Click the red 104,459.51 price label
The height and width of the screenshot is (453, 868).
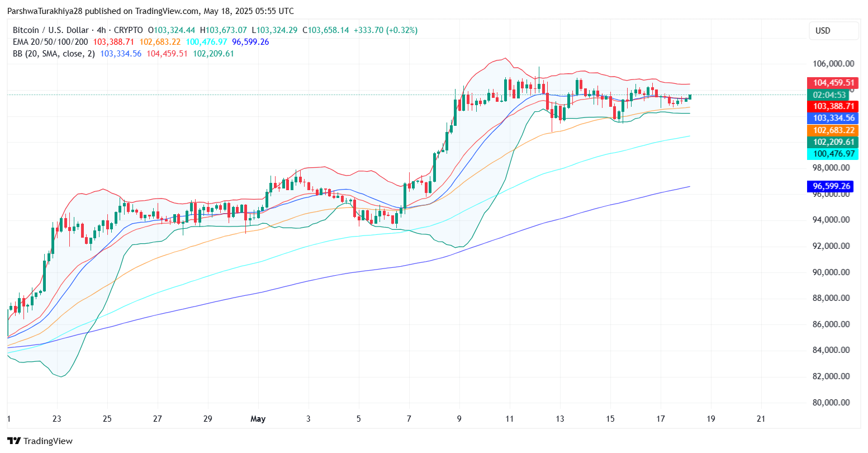[x=833, y=83]
